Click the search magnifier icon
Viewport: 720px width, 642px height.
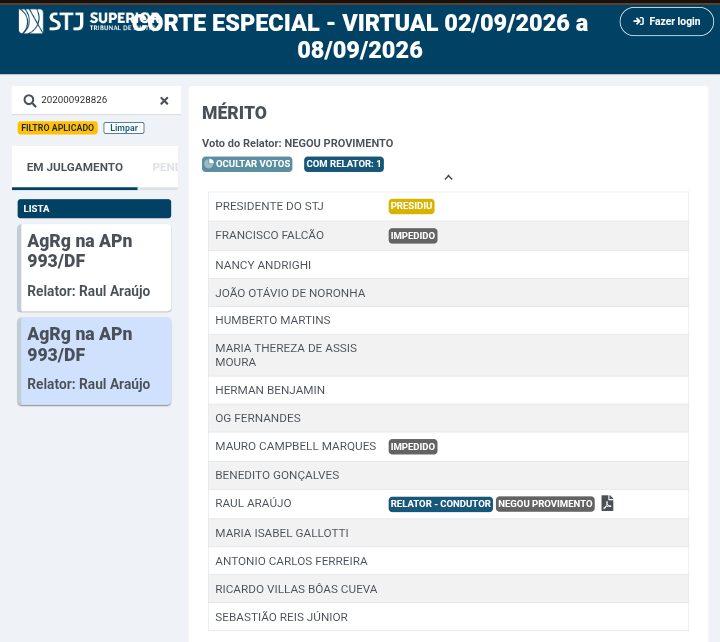pos(29,101)
